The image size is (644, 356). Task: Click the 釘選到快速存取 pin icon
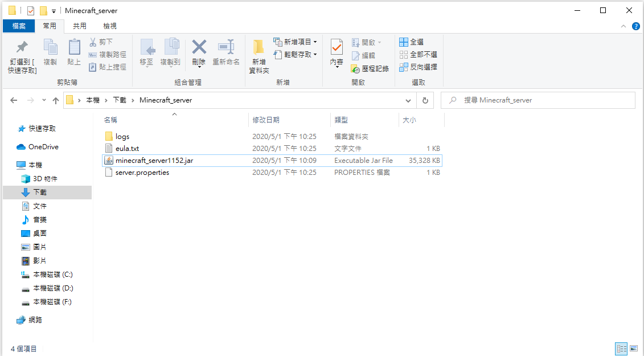pyautogui.click(x=22, y=47)
